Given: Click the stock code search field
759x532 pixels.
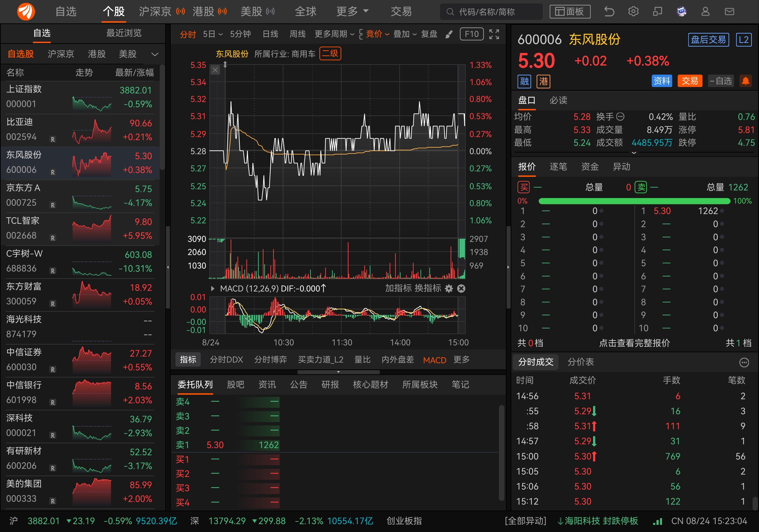Looking at the screenshot, I should click(491, 12).
